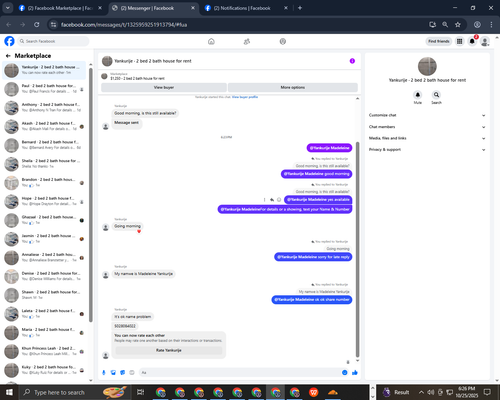
Task: Click the chat messages vertical scrollbar
Action: tap(358, 249)
